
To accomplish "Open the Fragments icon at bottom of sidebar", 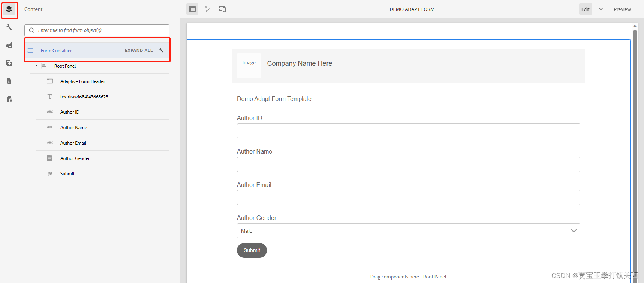I will pyautogui.click(x=9, y=99).
